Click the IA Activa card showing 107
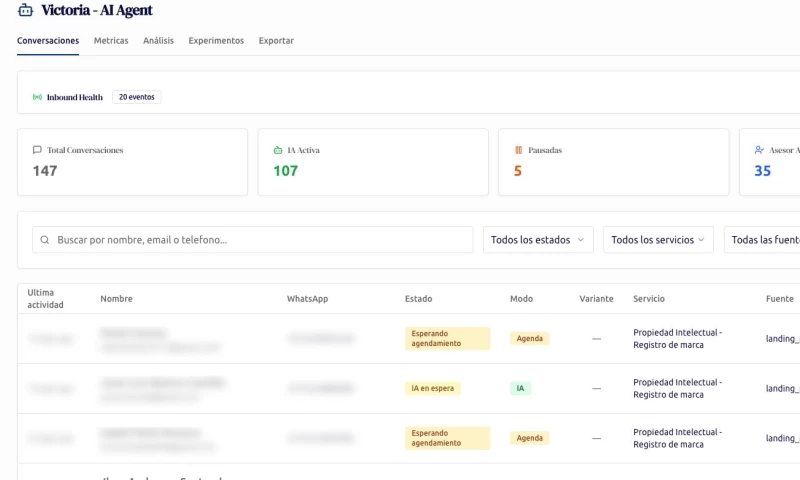This screenshot has width=800, height=480. pos(373,162)
